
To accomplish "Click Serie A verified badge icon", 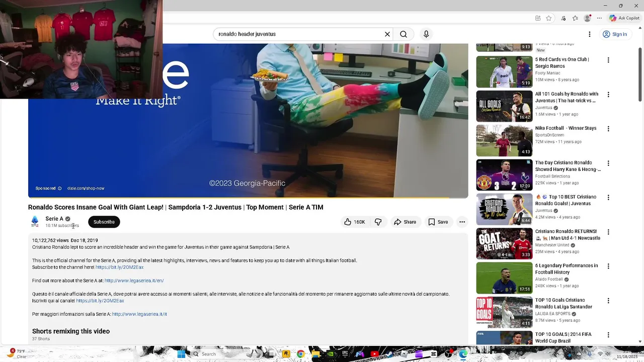I will click(x=67, y=219).
